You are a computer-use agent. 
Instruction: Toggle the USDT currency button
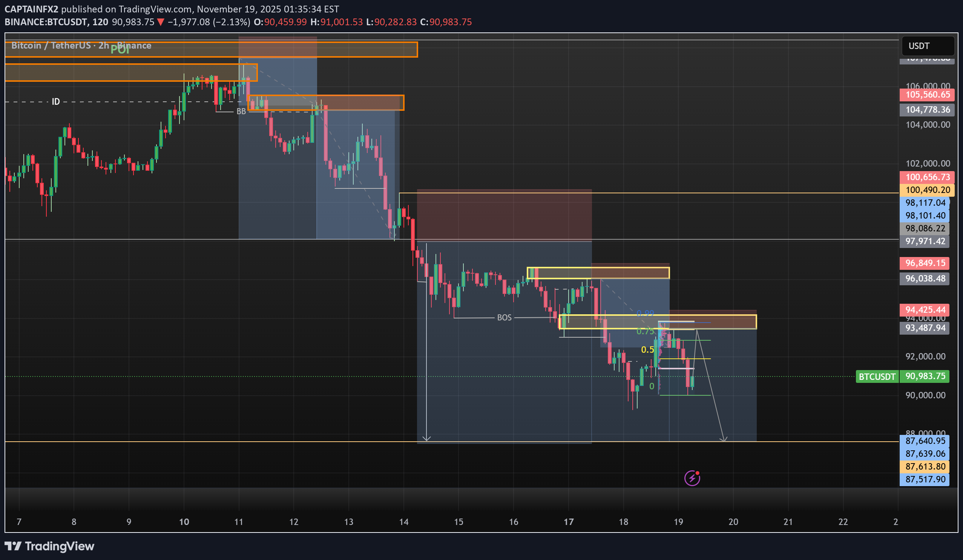[928, 46]
